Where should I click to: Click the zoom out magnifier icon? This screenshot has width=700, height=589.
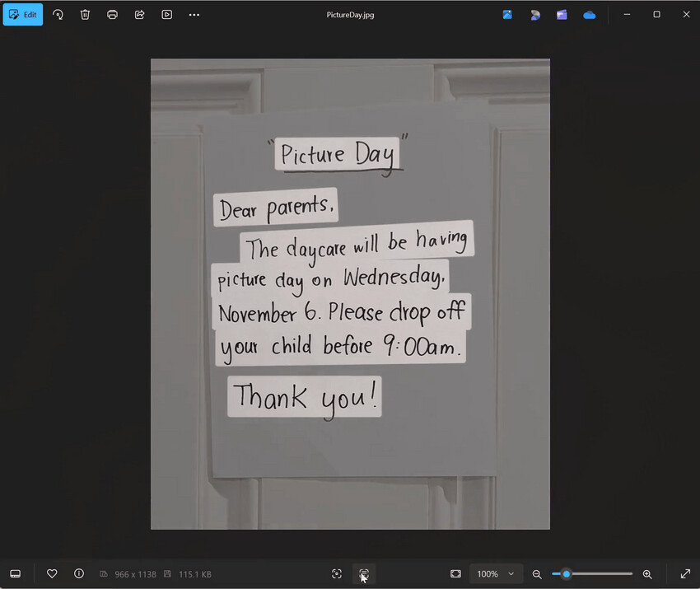(537, 574)
